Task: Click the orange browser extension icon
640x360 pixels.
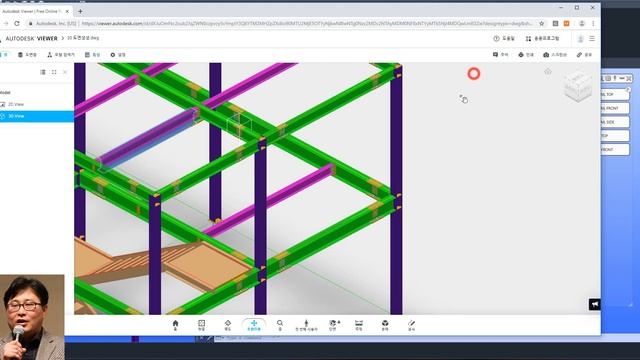Action: [567, 24]
